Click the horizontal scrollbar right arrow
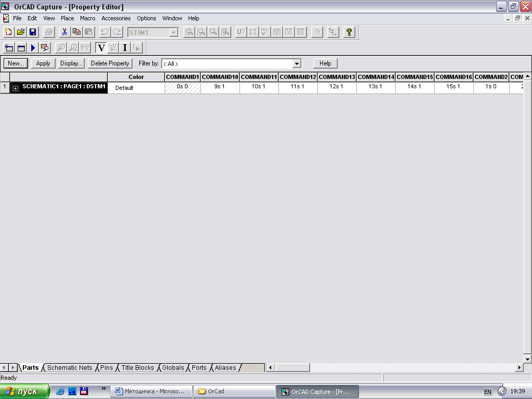This screenshot has width=532, height=399. [x=519, y=367]
